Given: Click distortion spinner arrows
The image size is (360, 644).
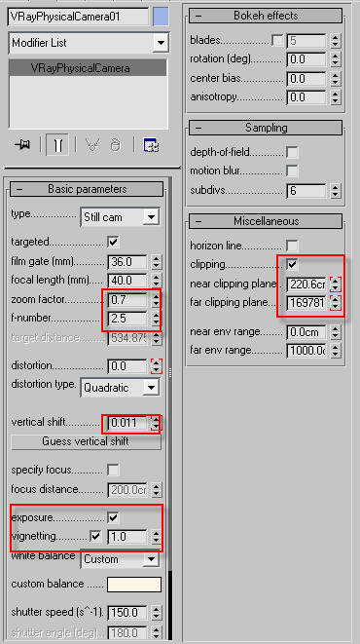Looking at the screenshot, I should point(157,366).
